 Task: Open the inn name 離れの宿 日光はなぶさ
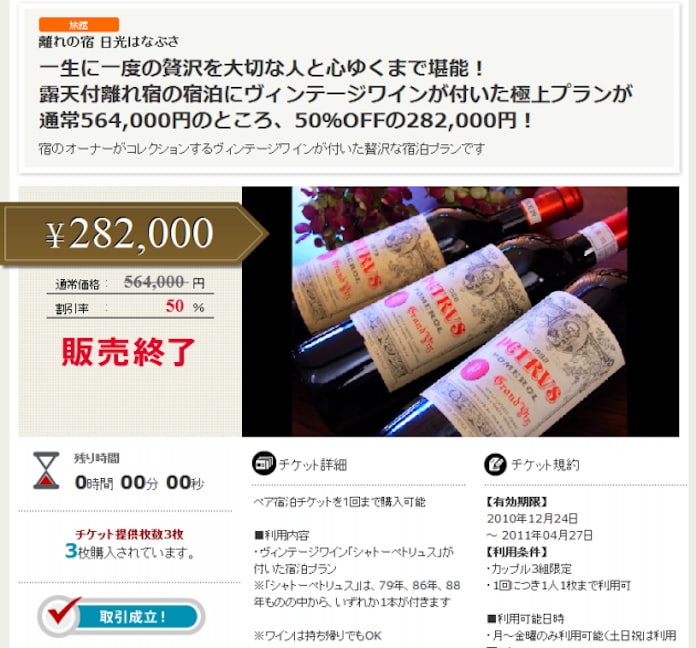pyautogui.click(x=109, y=42)
